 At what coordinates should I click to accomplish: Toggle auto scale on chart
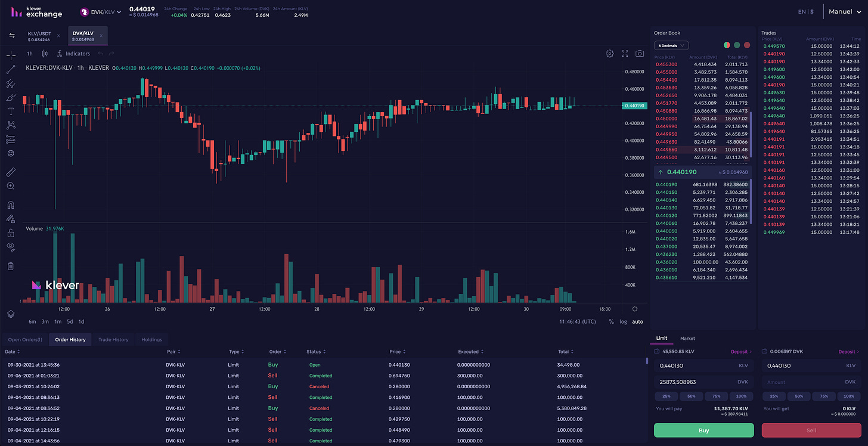coord(638,322)
